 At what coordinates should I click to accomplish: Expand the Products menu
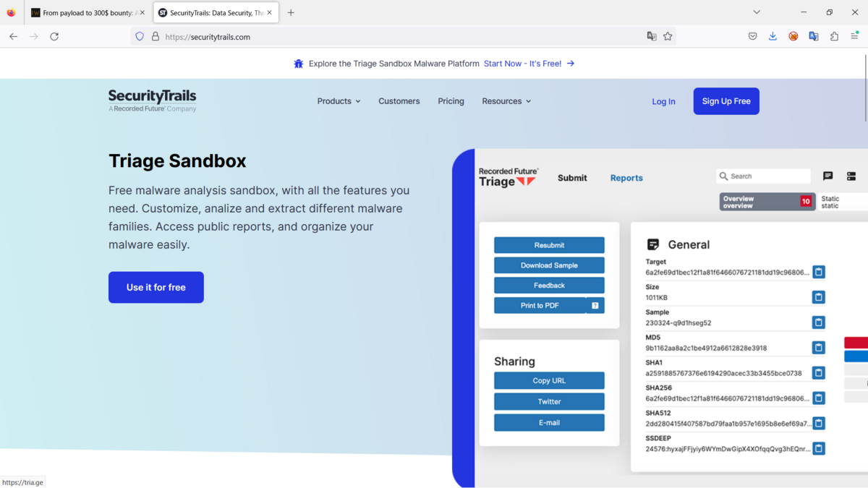pyautogui.click(x=339, y=101)
